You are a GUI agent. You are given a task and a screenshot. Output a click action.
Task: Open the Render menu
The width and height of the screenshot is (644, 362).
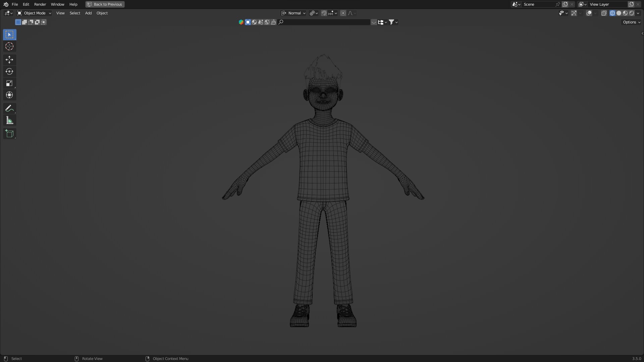pyautogui.click(x=40, y=4)
